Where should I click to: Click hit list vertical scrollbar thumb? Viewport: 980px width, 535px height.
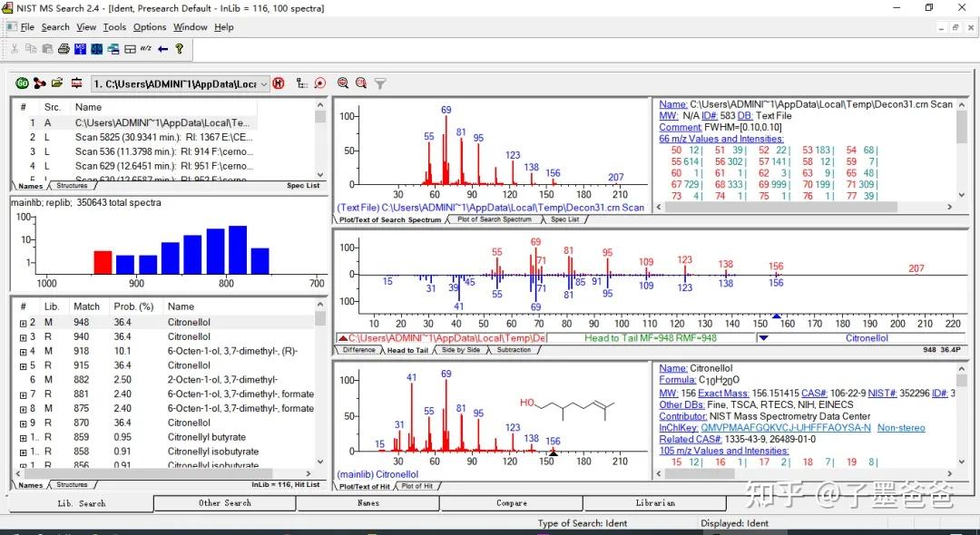(320, 319)
